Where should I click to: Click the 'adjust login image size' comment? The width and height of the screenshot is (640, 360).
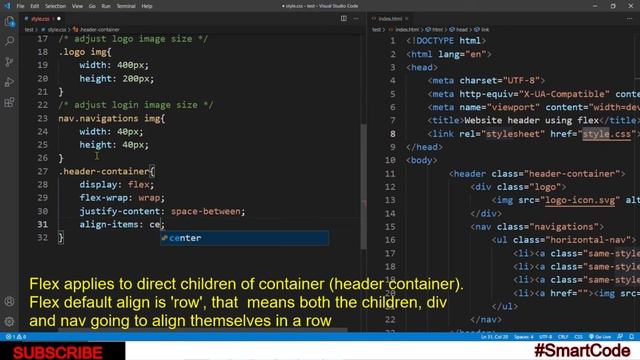(136, 105)
